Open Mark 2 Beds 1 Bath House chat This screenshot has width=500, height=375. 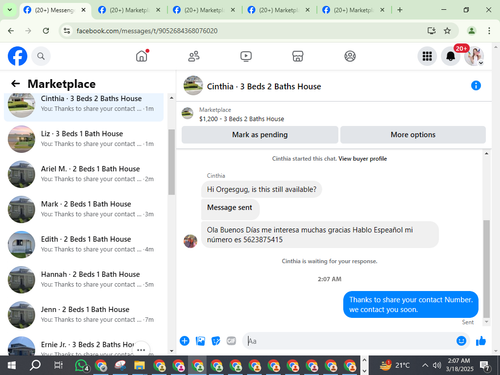83,209
